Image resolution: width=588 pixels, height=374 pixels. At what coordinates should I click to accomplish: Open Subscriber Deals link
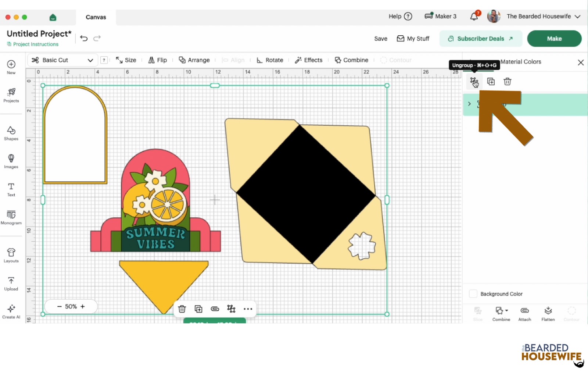481,39
